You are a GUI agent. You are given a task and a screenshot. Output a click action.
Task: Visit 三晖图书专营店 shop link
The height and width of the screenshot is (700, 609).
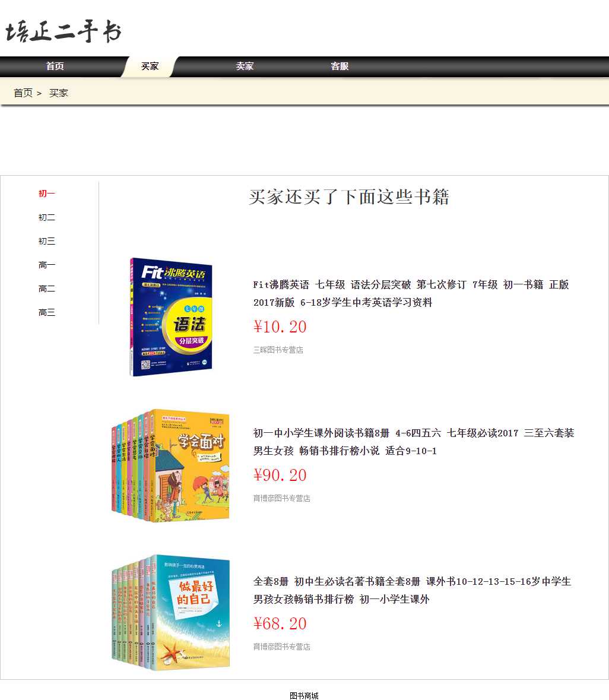tap(278, 350)
